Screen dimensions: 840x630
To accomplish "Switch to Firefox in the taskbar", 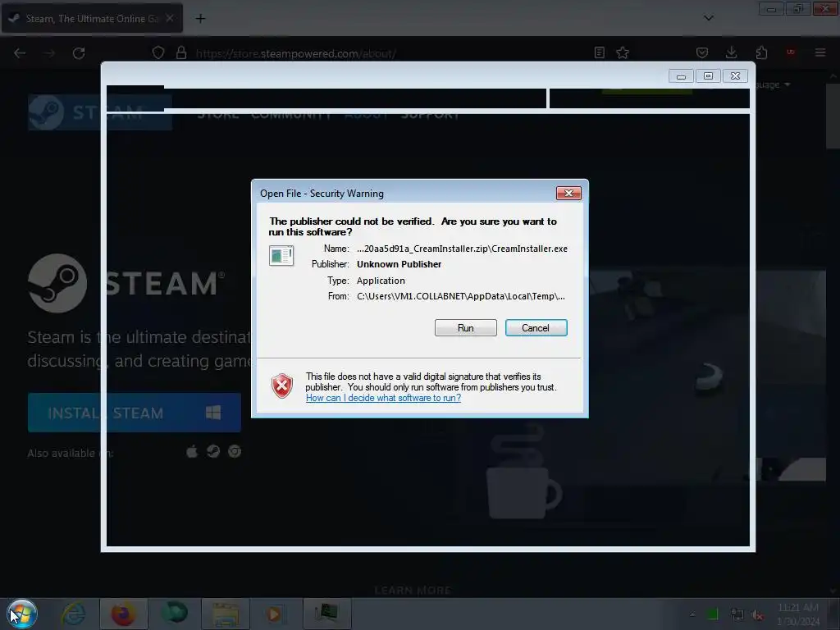I will [x=123, y=614].
